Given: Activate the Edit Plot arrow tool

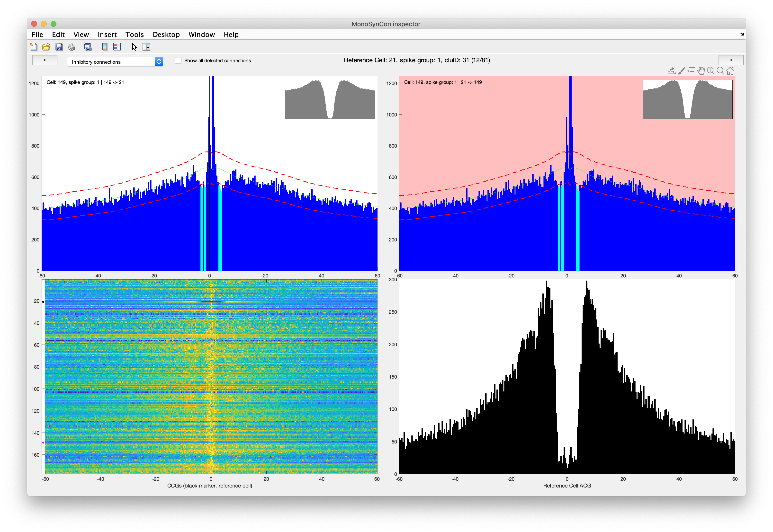Looking at the screenshot, I should coord(134,47).
